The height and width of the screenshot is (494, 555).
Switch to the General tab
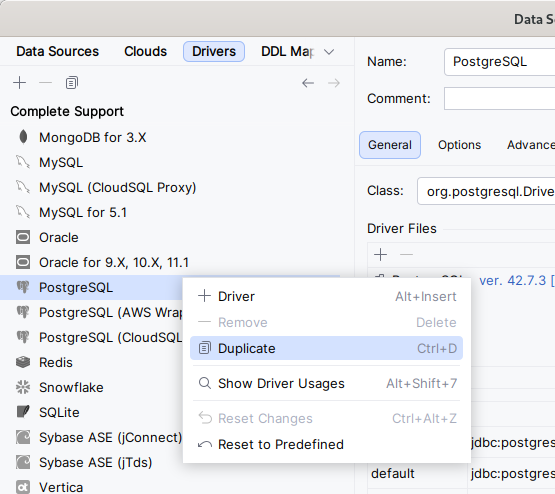coord(390,145)
